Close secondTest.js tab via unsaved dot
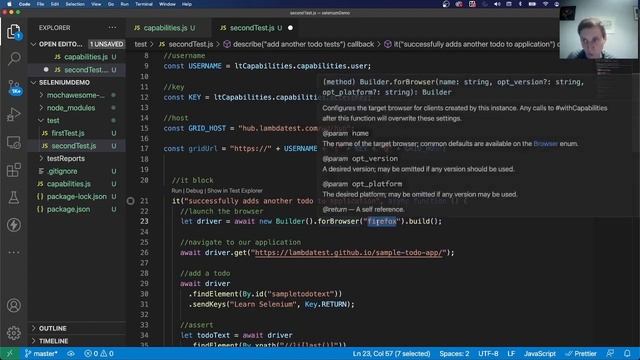Screen dimensions: 640x360 290,28
